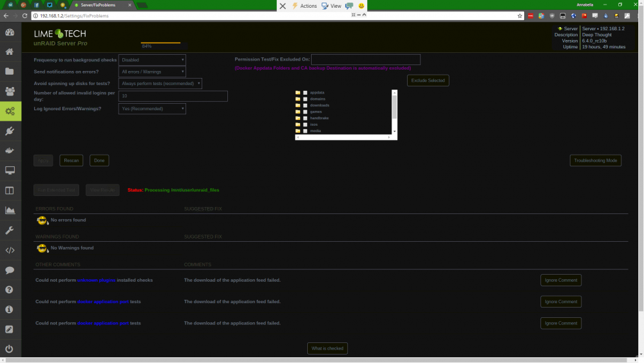
Task: Bookmark page with the star icon
Action: point(520,15)
